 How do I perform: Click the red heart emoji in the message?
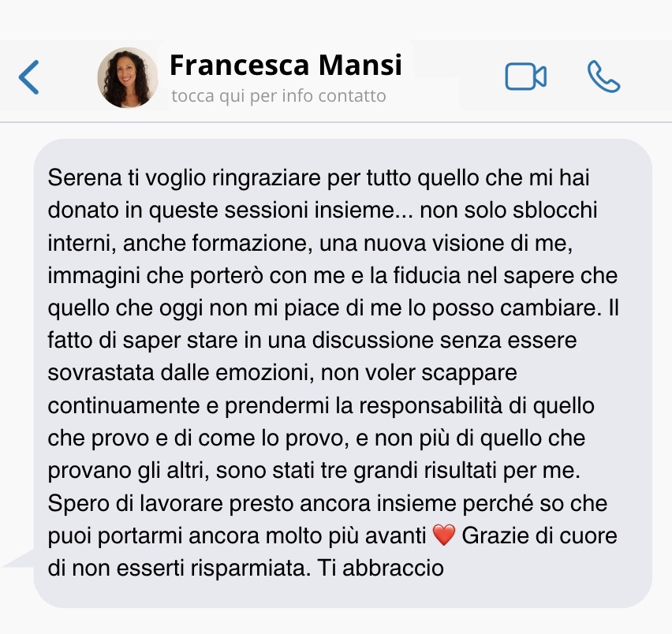(x=443, y=535)
